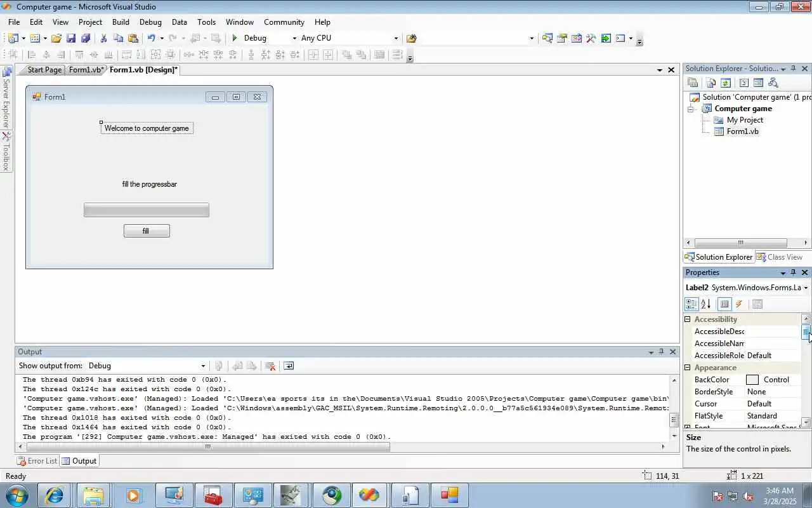
Task: Toggle the Properties view button in Properties panel
Action: pyautogui.click(x=724, y=304)
